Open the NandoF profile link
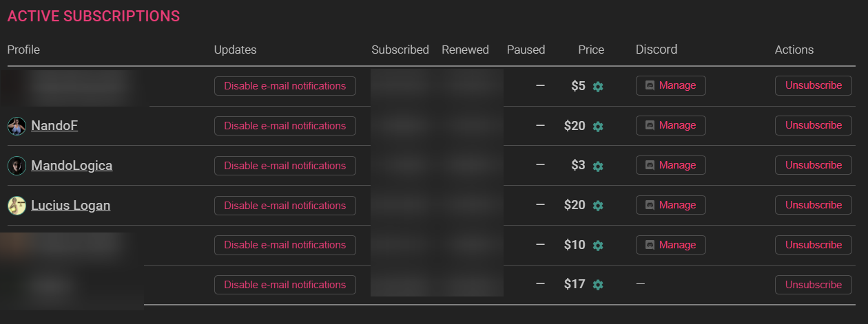The height and width of the screenshot is (324, 868). tap(54, 126)
